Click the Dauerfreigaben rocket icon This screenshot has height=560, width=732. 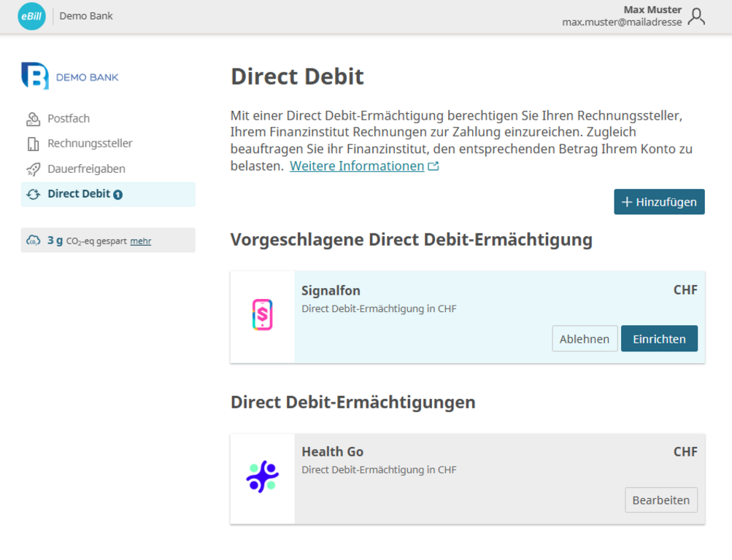34,169
